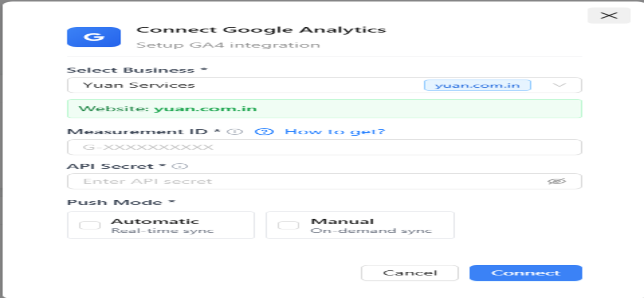
Task: Click the Connect Google Analytics heading
Action: tap(261, 30)
